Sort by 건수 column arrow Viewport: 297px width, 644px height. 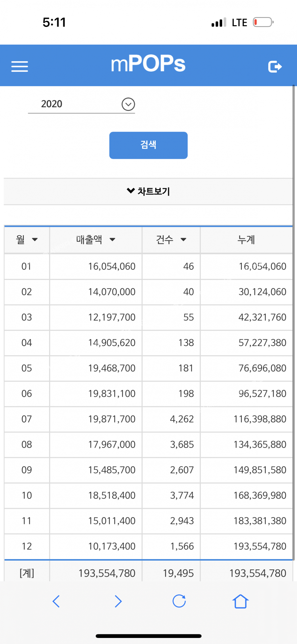(x=183, y=240)
